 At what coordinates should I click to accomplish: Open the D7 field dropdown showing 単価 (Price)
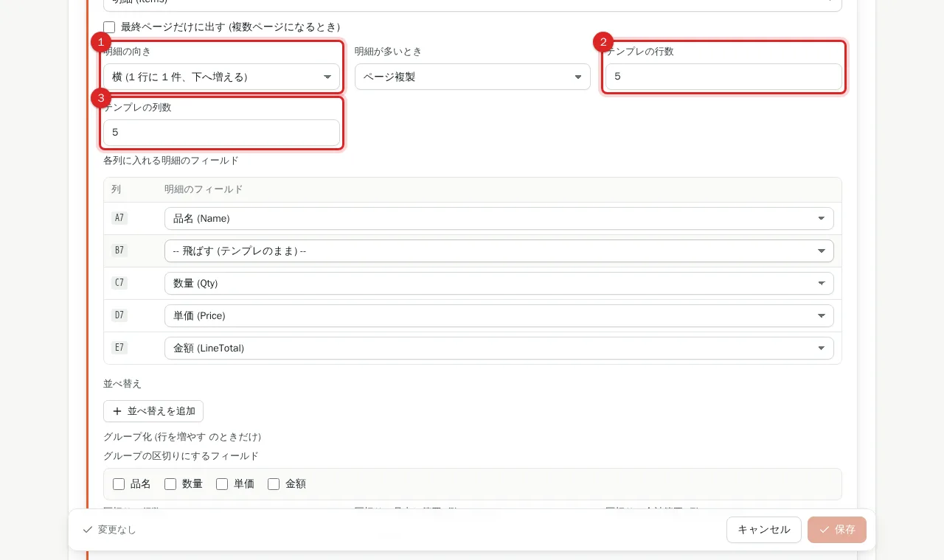coord(499,315)
